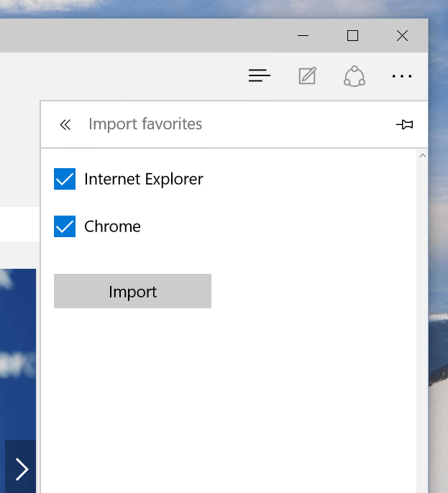
Task: Click the Import favorites pane title
Action: point(145,124)
